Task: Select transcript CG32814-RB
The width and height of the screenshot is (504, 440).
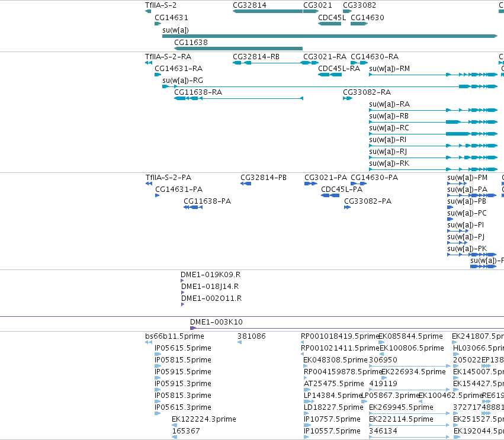Action: (256, 57)
